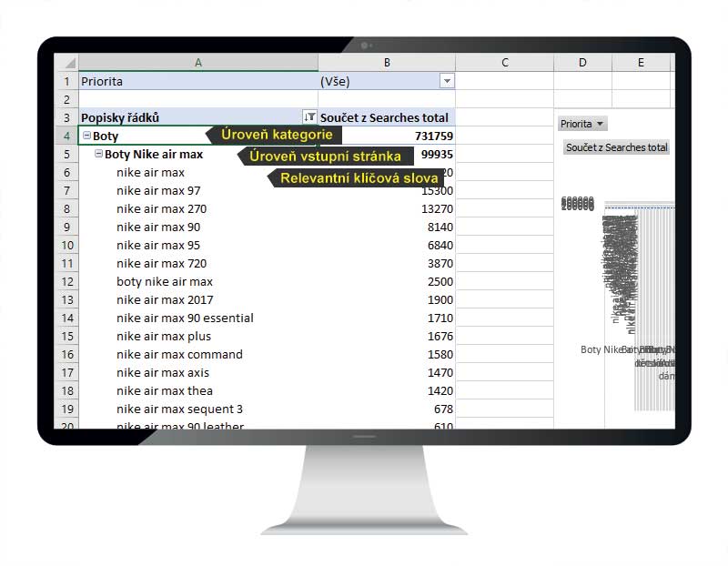Select the 'nike air max 720' cell
The width and height of the screenshot is (728, 566).
198,263
